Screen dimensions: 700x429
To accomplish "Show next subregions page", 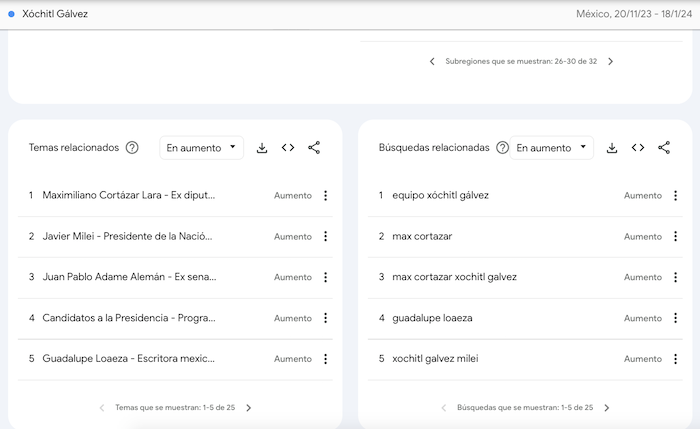I will tap(611, 62).
